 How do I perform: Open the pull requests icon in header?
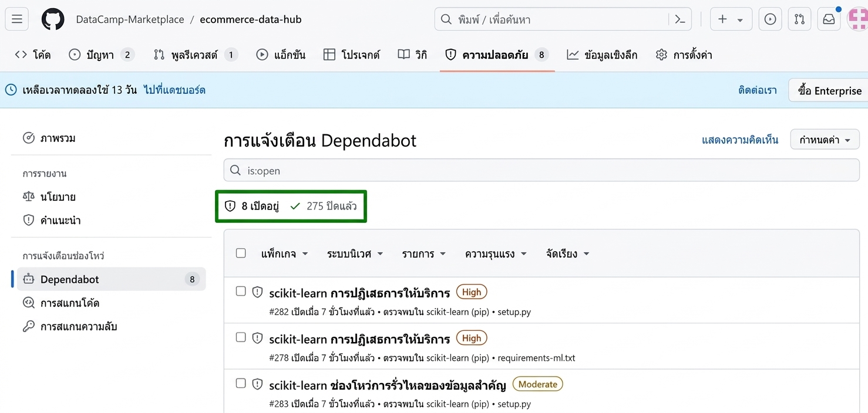tap(799, 19)
